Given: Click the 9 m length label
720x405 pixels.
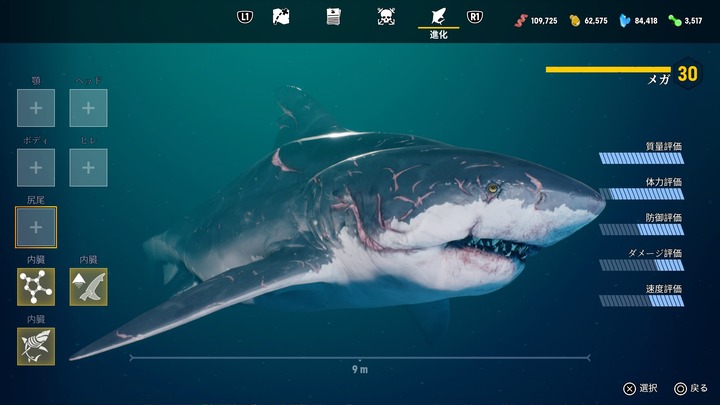Looking at the screenshot, I should pyautogui.click(x=360, y=369).
